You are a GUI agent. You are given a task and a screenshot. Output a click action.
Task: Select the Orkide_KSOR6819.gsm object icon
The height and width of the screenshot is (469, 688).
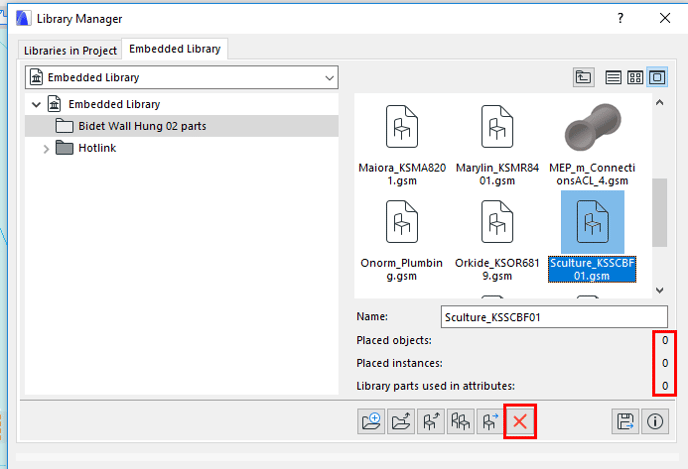(x=497, y=222)
